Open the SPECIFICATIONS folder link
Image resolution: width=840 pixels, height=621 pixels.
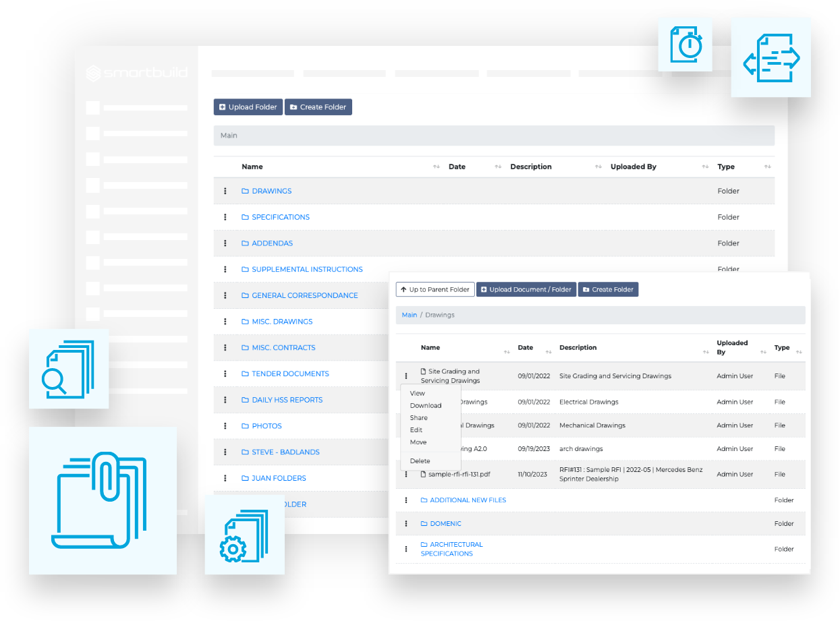[281, 217]
